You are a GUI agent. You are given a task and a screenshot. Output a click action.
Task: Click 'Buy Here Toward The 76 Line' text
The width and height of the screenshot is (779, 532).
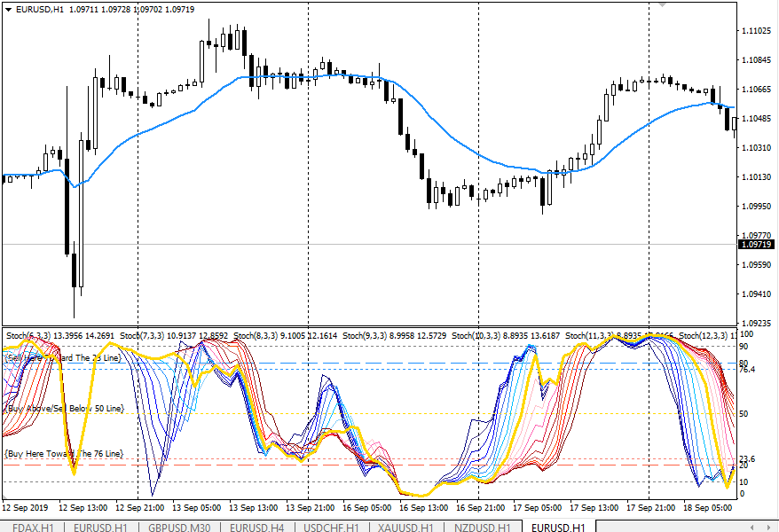pyautogui.click(x=62, y=453)
